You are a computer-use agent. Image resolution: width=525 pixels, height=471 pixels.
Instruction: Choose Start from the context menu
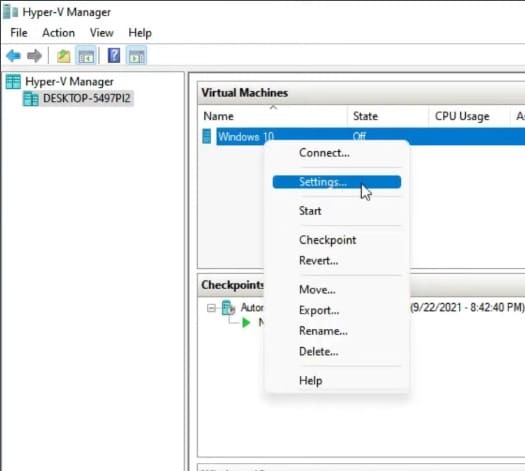click(x=337, y=211)
